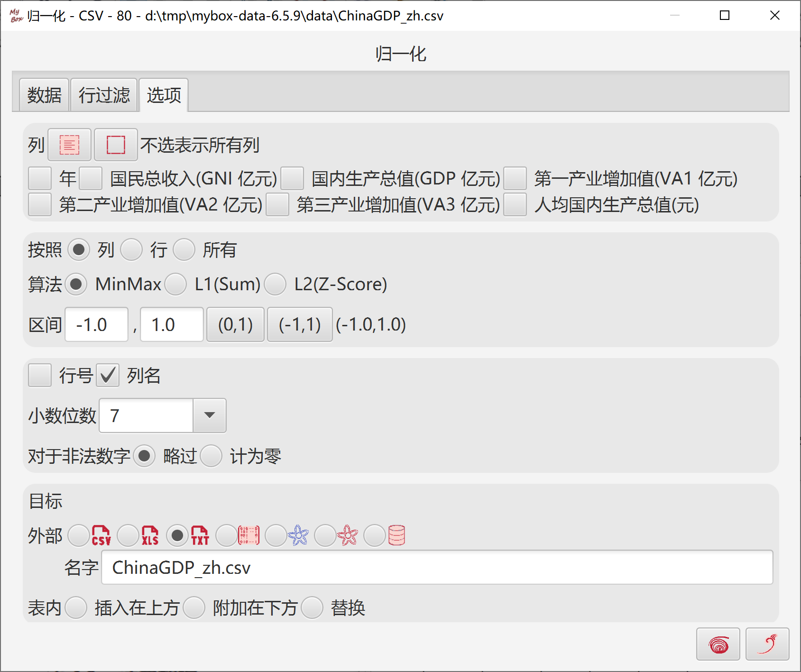Viewport: 801px width, 672px height.
Task: Check the 年 column checkbox
Action: 40,178
